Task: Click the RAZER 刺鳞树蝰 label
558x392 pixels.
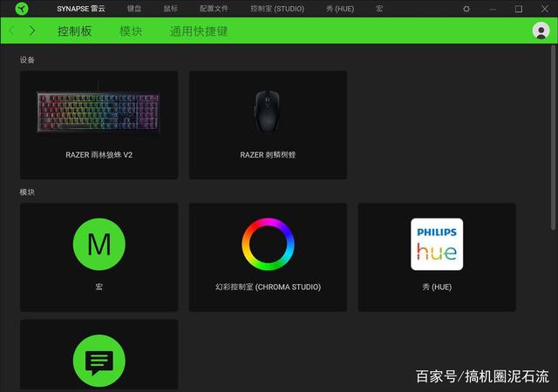Action: 268,155
